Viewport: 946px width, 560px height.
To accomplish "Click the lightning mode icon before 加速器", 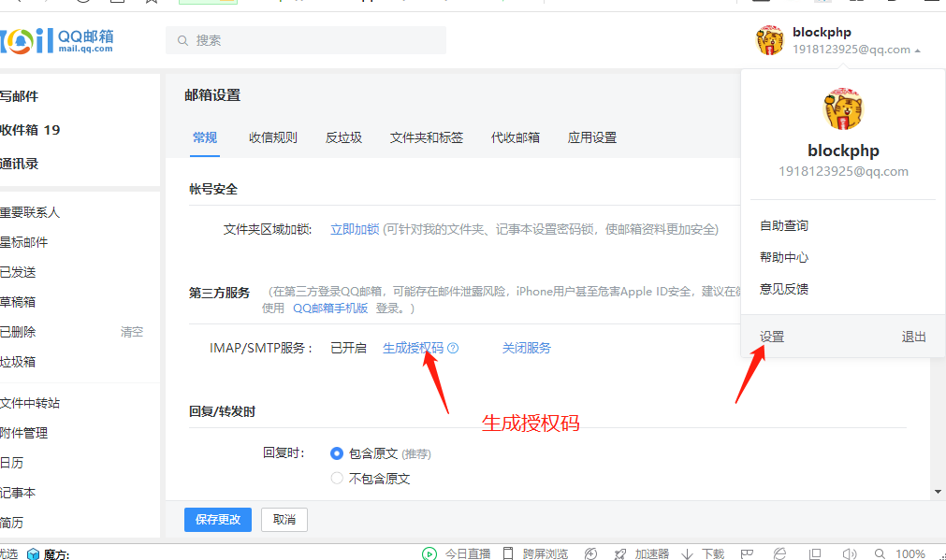I will tap(590, 553).
